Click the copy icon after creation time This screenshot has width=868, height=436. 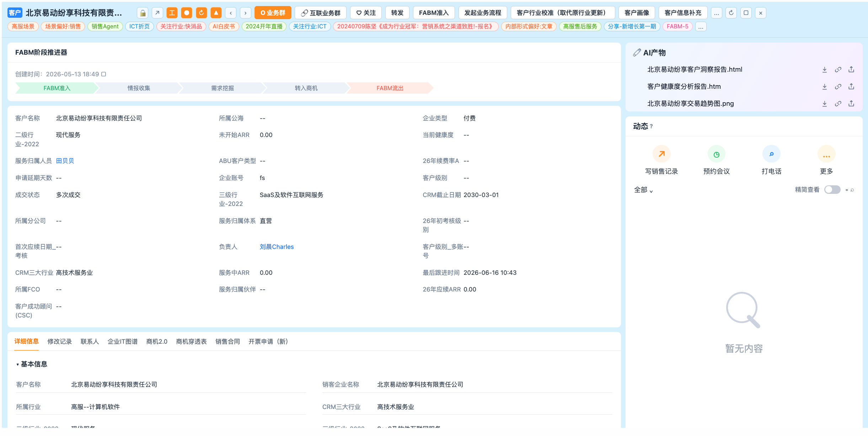point(103,74)
